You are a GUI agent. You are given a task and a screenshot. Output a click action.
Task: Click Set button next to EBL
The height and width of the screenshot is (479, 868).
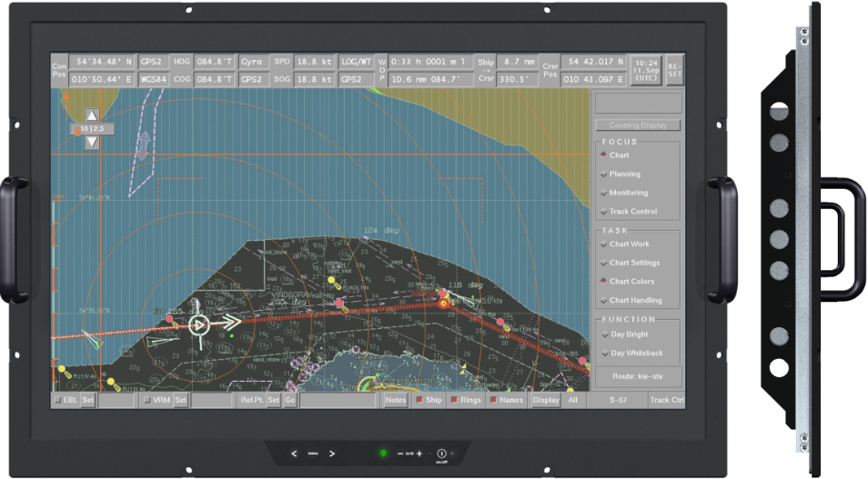click(88, 400)
